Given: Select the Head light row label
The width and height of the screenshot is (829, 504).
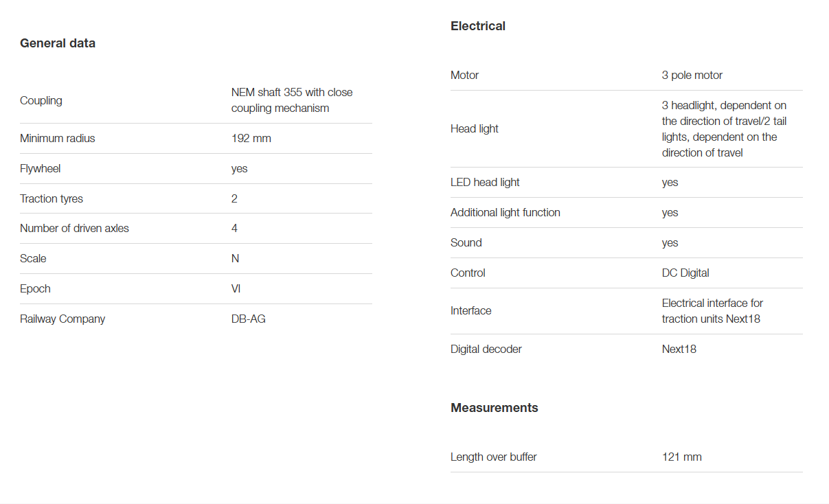Looking at the screenshot, I should 475,129.
